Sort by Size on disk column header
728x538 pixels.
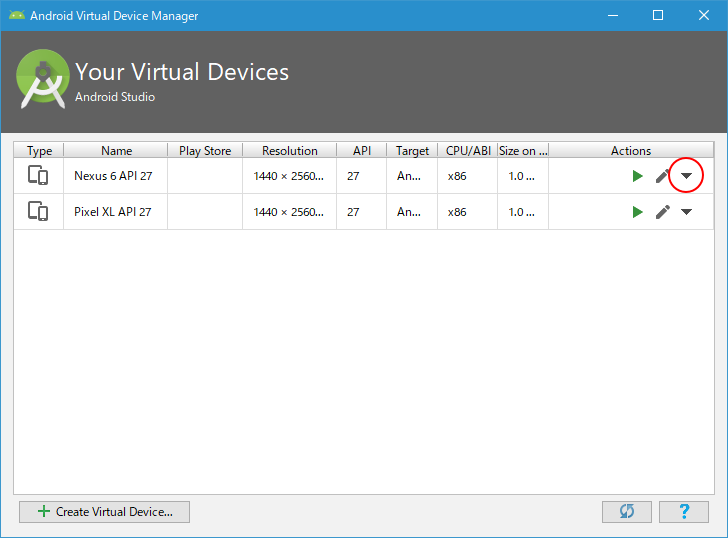(523, 150)
